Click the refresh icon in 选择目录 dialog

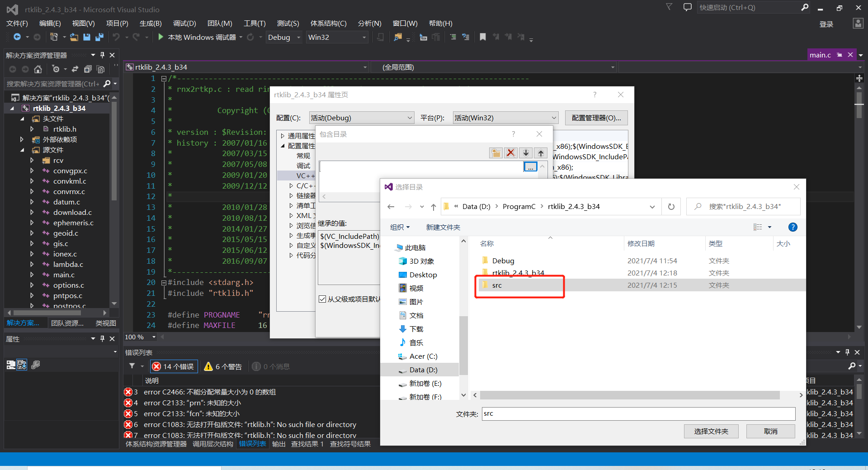(x=671, y=206)
